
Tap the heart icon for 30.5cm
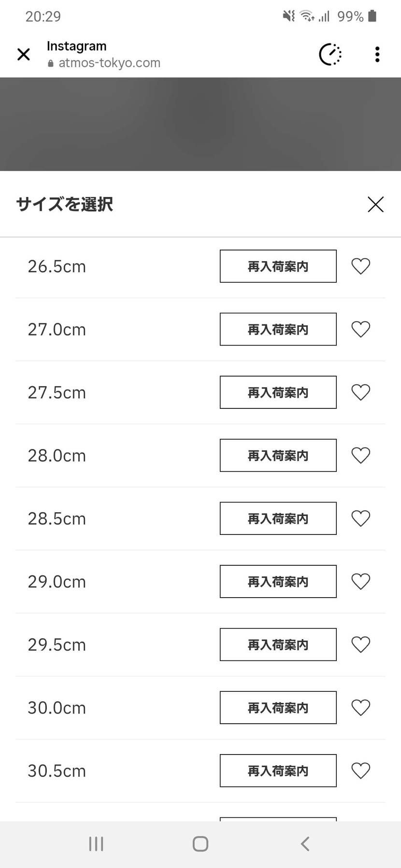pyautogui.click(x=360, y=770)
